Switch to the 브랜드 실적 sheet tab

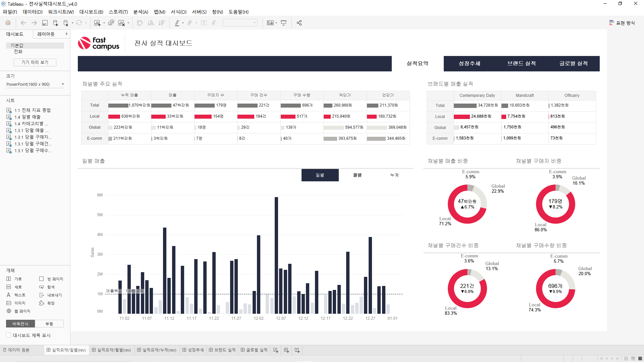(222, 350)
